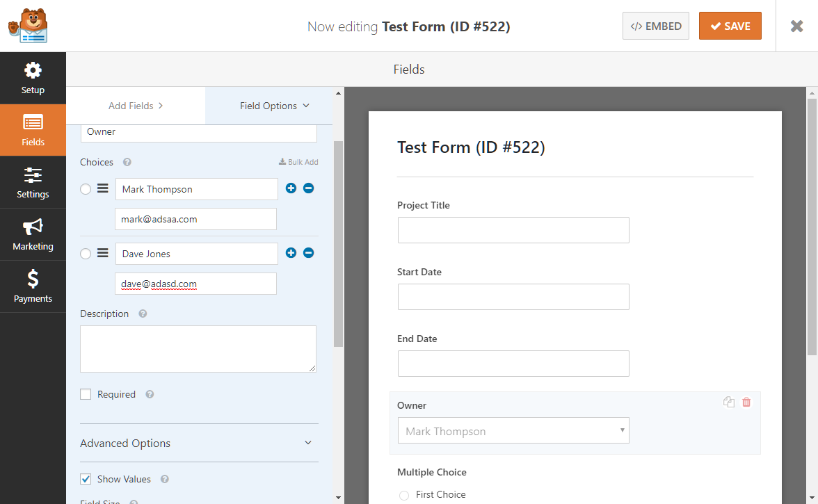Delete the Owner field using the trash icon

(746, 402)
